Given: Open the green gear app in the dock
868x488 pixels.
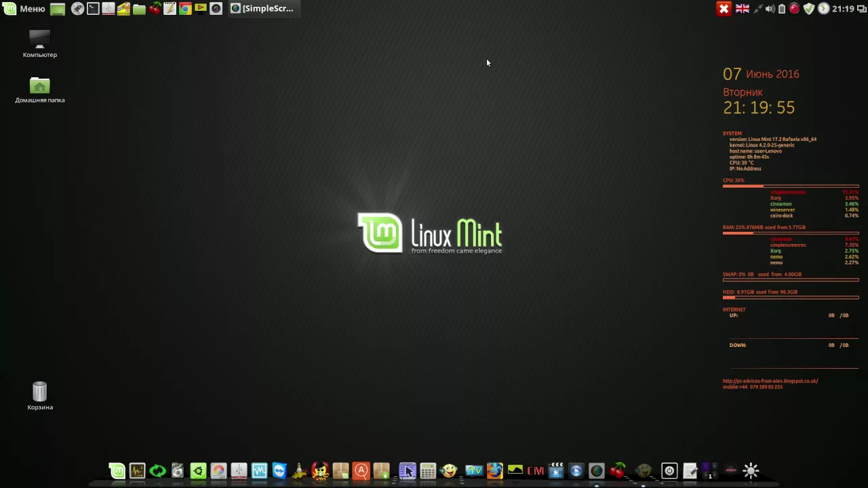Looking at the screenshot, I should pos(198,470).
